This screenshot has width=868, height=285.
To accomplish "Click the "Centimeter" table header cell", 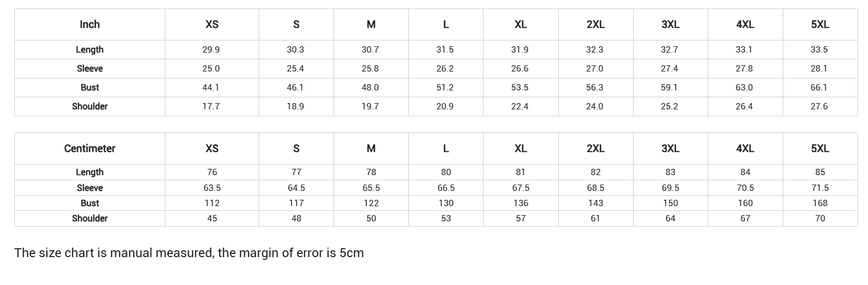I will (x=90, y=148).
